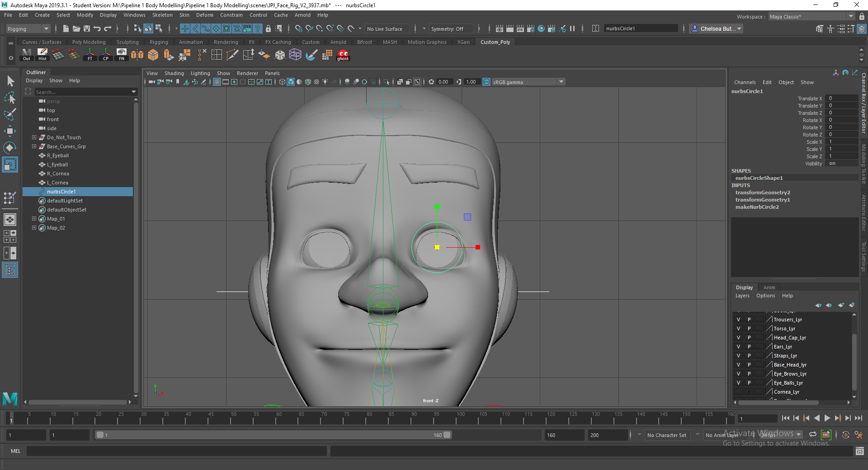This screenshot has height=470, width=868.
Task: Select the FN eye shelf icon
Action: pos(121,55)
